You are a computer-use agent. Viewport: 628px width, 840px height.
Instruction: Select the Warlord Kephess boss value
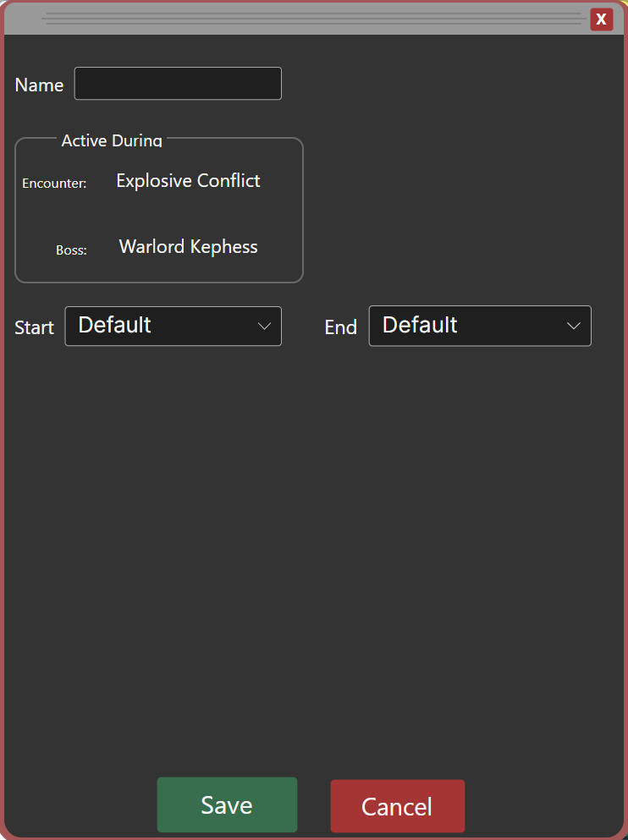pyautogui.click(x=188, y=247)
